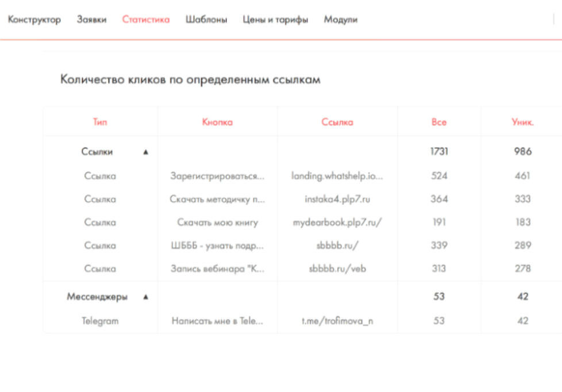Open the Модули section
562x392 pixels.
point(340,19)
